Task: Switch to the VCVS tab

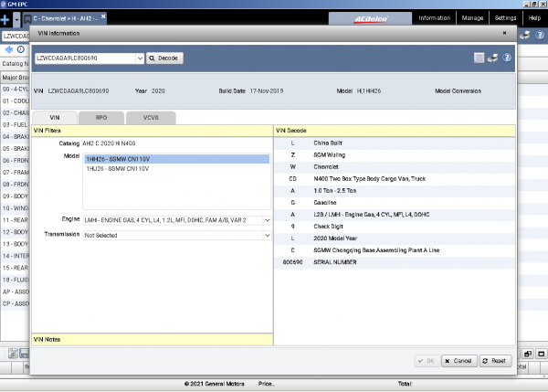Action: click(151, 118)
